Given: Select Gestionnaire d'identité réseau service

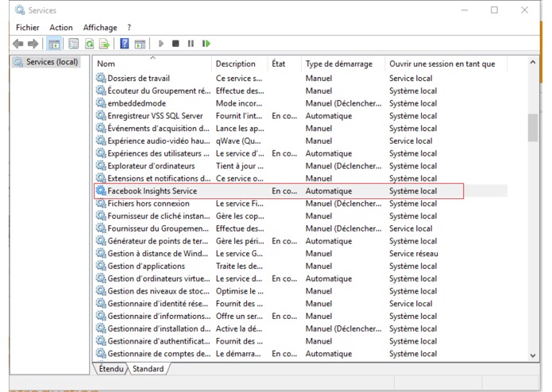Looking at the screenshot, I should pyautogui.click(x=157, y=304).
